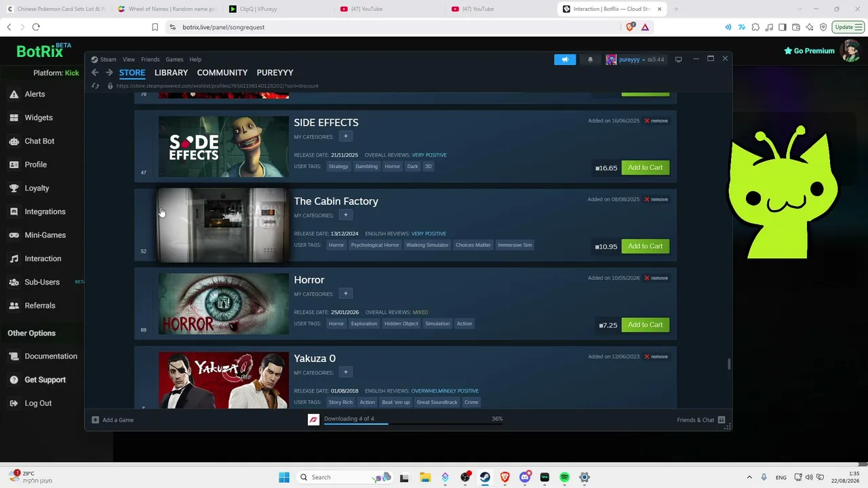This screenshot has height=488, width=868.
Task: Add Horror to cart
Action: tap(645, 325)
